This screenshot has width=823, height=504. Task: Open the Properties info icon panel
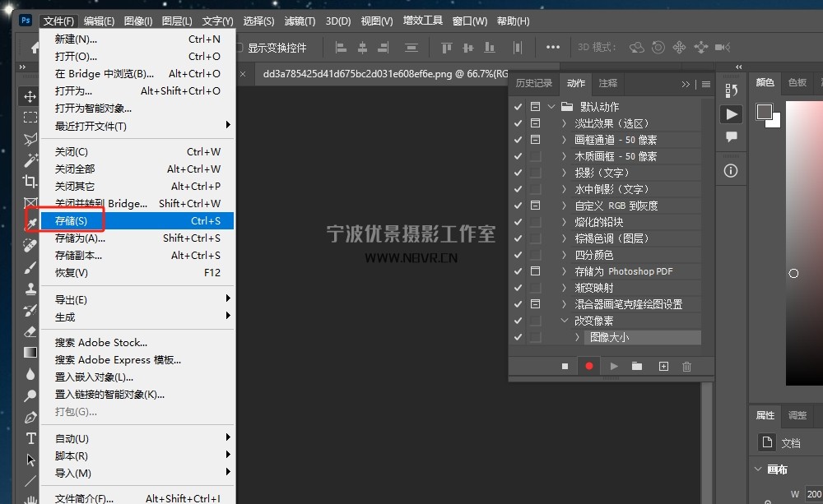coord(731,171)
